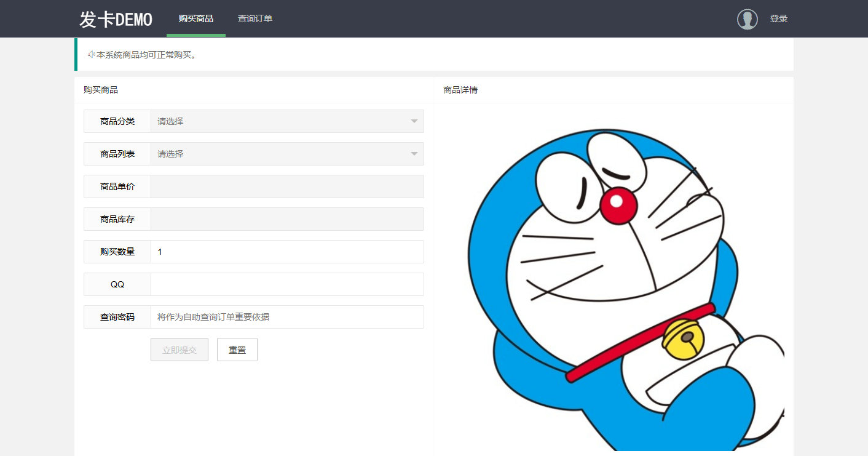Click the announcement speaker icon
This screenshot has height=456, width=868.
pyautogui.click(x=91, y=55)
